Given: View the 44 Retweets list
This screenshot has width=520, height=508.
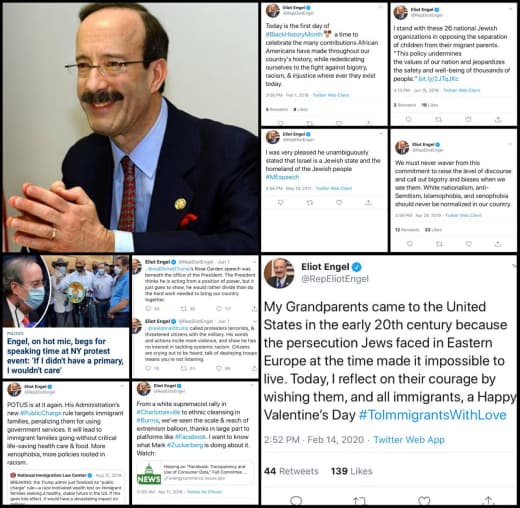Looking at the screenshot, I should (291, 471).
